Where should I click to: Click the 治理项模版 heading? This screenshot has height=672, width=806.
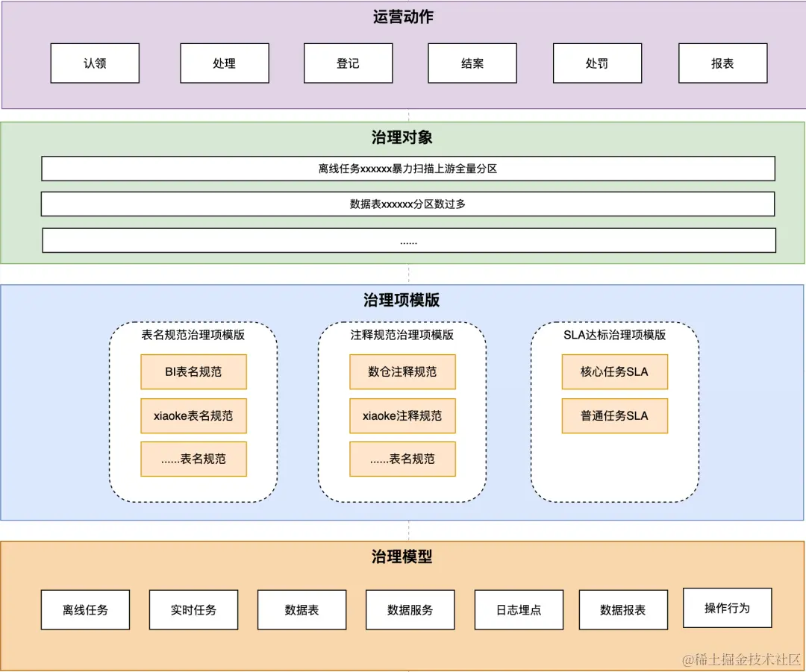(x=402, y=300)
